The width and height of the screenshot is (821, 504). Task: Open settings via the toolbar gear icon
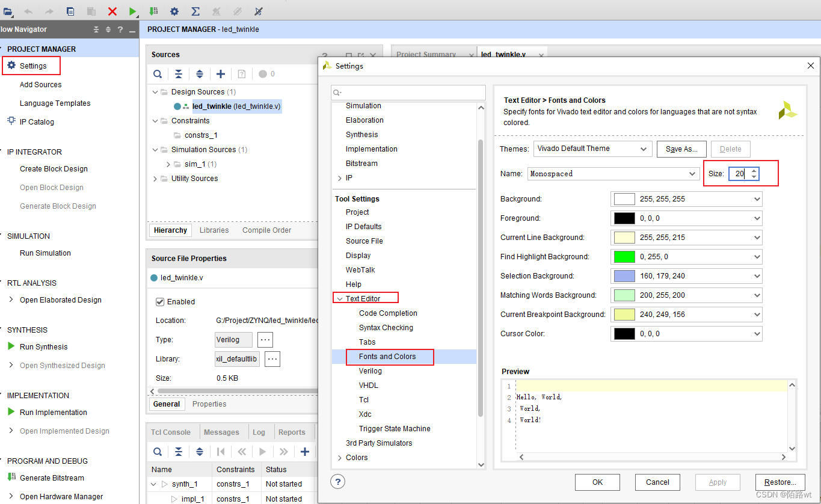click(x=174, y=11)
